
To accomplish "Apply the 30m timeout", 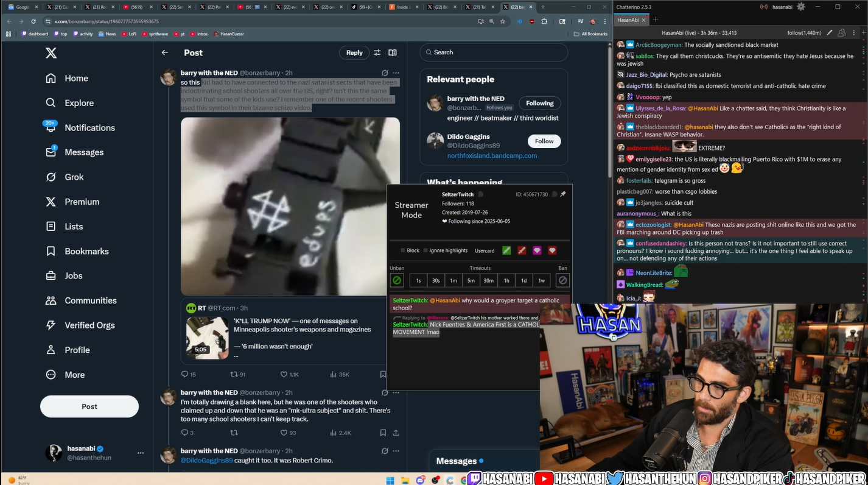I will pos(489,280).
